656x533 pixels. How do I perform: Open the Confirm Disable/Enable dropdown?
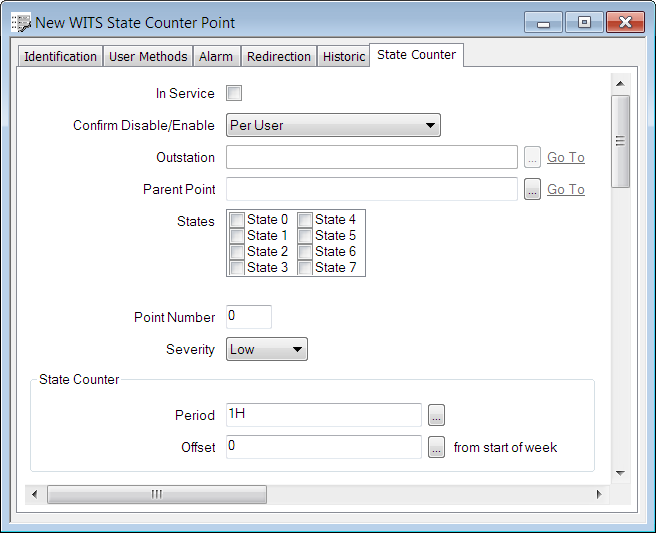(x=333, y=125)
